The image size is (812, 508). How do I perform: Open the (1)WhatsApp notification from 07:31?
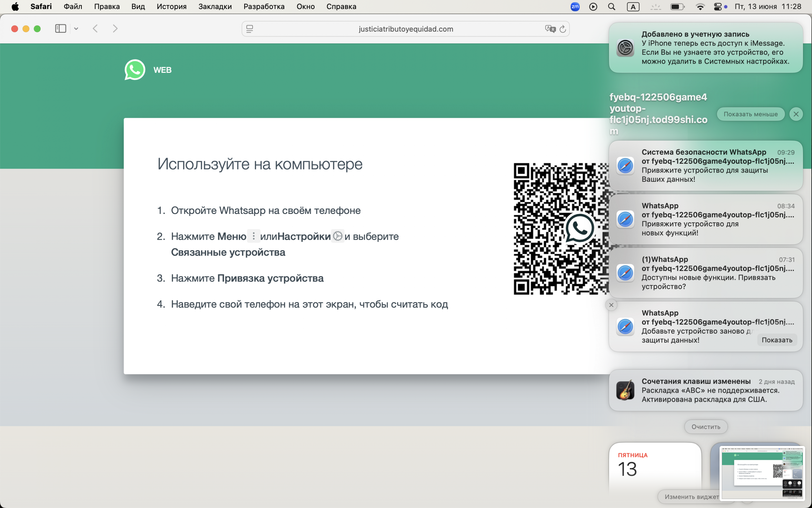pos(706,273)
